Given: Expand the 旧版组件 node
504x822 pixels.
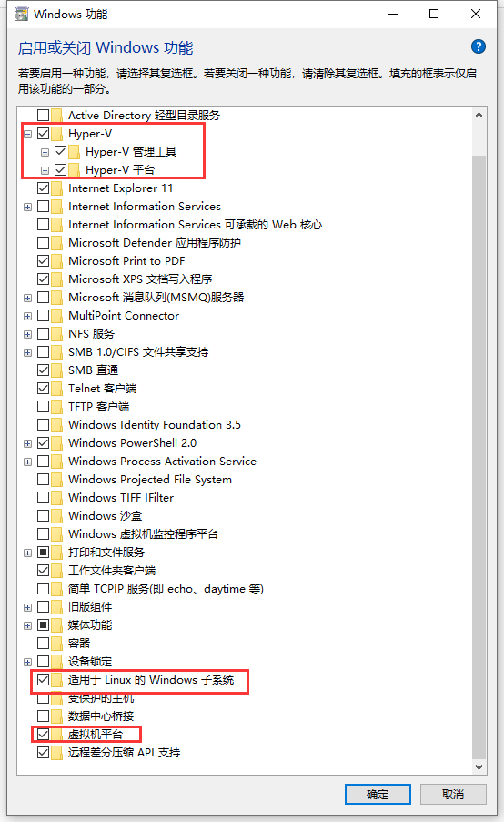Looking at the screenshot, I should click(28, 607).
